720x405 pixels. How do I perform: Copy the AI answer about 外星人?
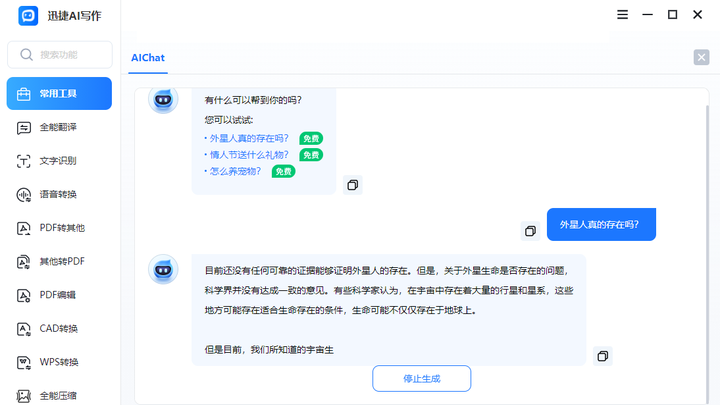[602, 356]
